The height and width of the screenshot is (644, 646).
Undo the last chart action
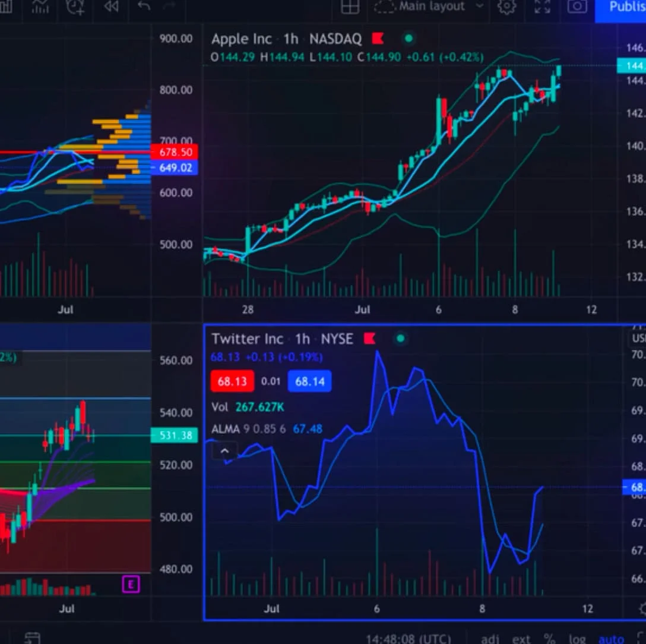click(x=144, y=6)
